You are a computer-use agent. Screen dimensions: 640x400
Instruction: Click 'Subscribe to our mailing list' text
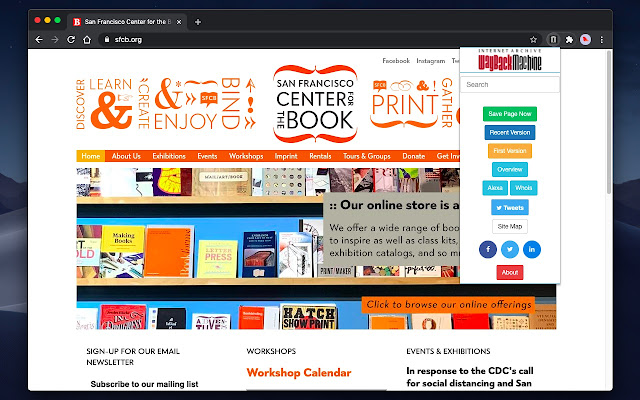pyautogui.click(x=144, y=384)
